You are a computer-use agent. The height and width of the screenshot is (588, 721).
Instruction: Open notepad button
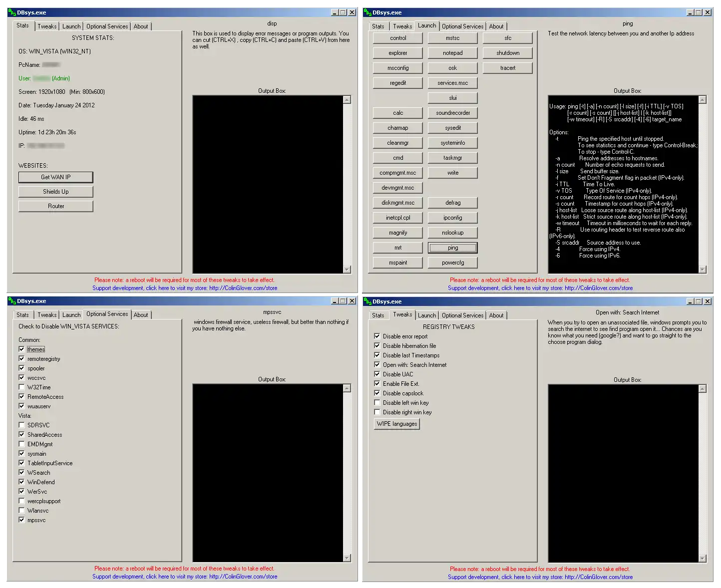click(x=453, y=53)
